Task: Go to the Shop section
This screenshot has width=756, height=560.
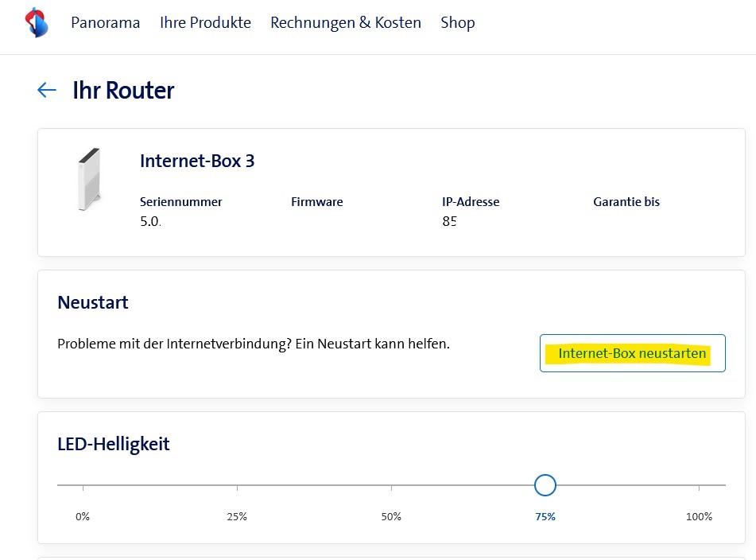Action: coord(457,22)
